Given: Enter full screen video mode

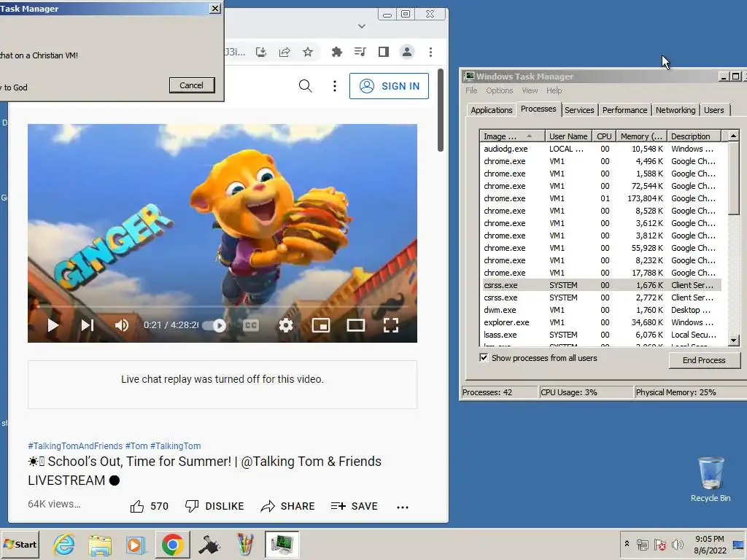Looking at the screenshot, I should tap(391, 325).
